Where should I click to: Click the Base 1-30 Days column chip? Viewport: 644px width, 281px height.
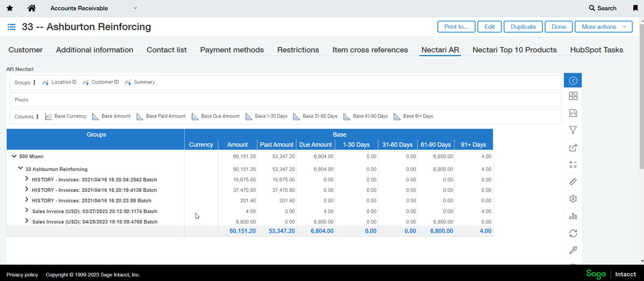(266, 117)
